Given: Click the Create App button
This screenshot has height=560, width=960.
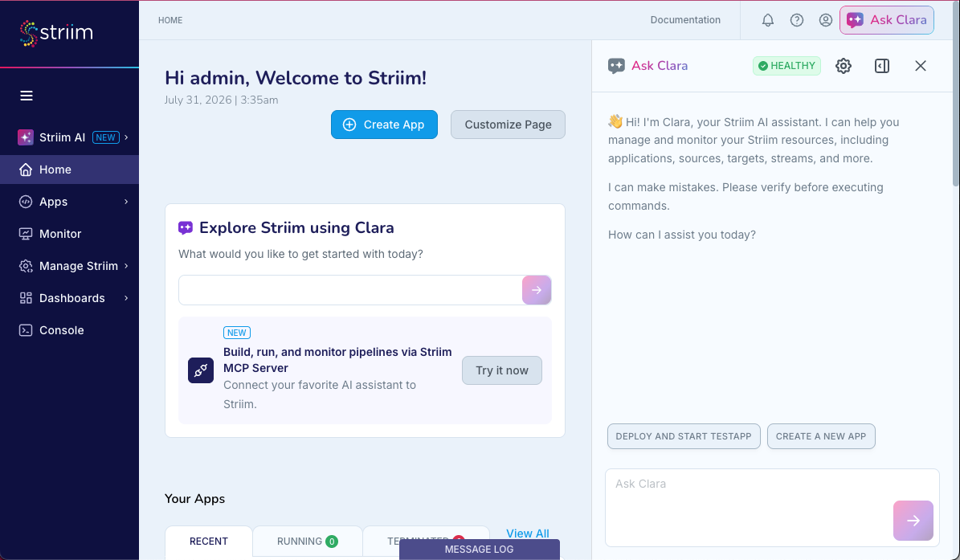Looking at the screenshot, I should click(385, 125).
